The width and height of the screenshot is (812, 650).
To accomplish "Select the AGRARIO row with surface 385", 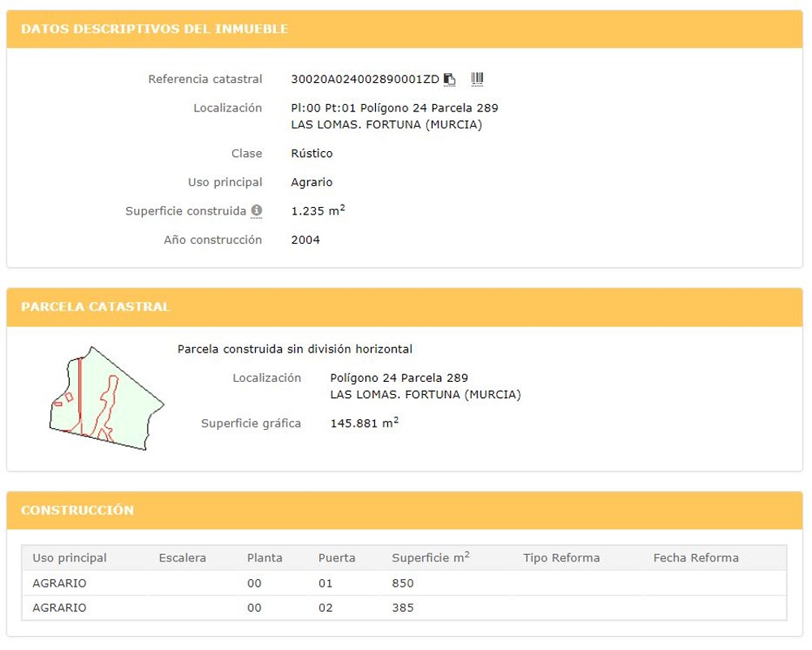I will click(403, 608).
